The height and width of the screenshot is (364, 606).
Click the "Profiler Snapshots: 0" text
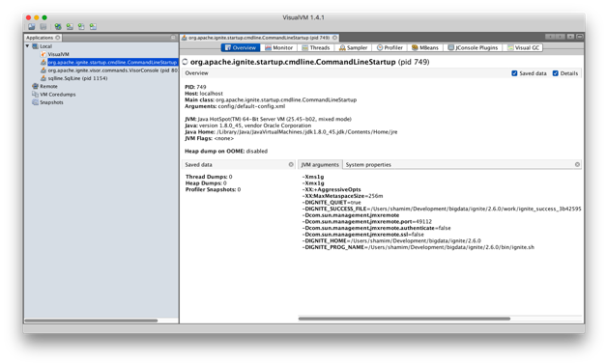pos(213,189)
